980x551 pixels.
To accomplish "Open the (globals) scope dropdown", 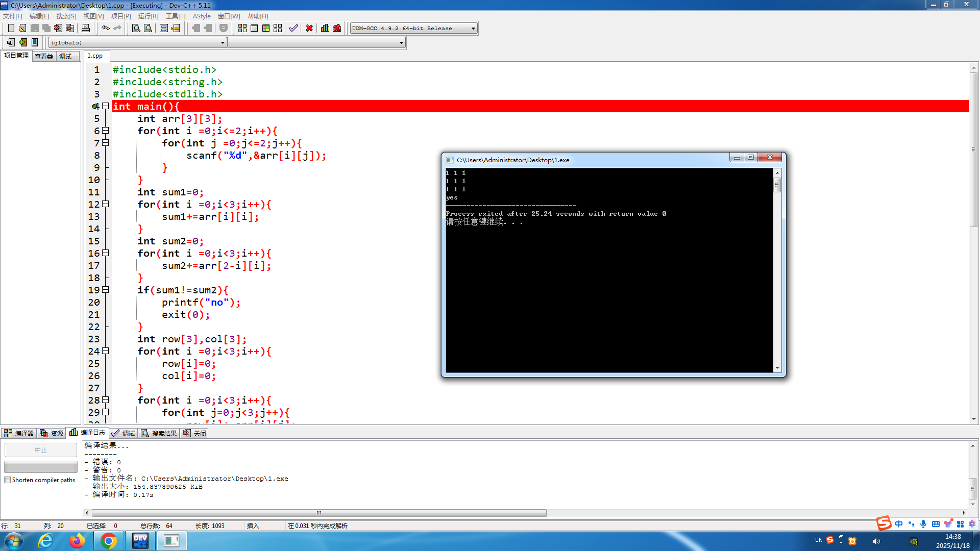I will point(223,43).
